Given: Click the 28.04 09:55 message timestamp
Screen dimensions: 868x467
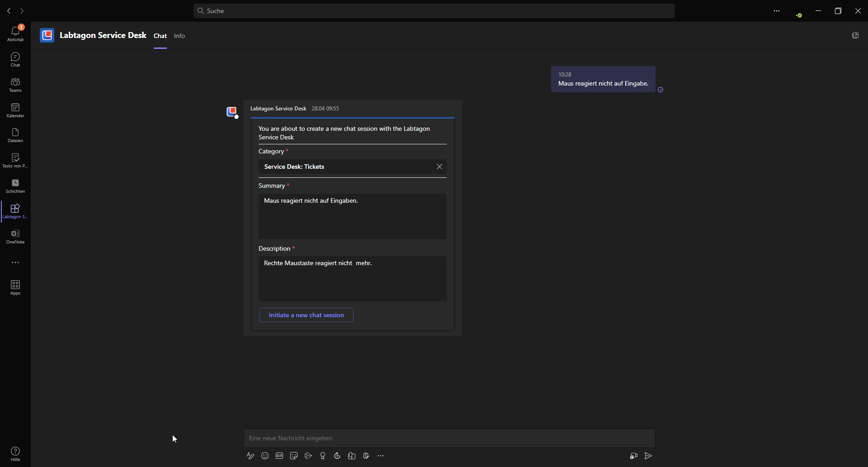Looking at the screenshot, I should coord(325,109).
